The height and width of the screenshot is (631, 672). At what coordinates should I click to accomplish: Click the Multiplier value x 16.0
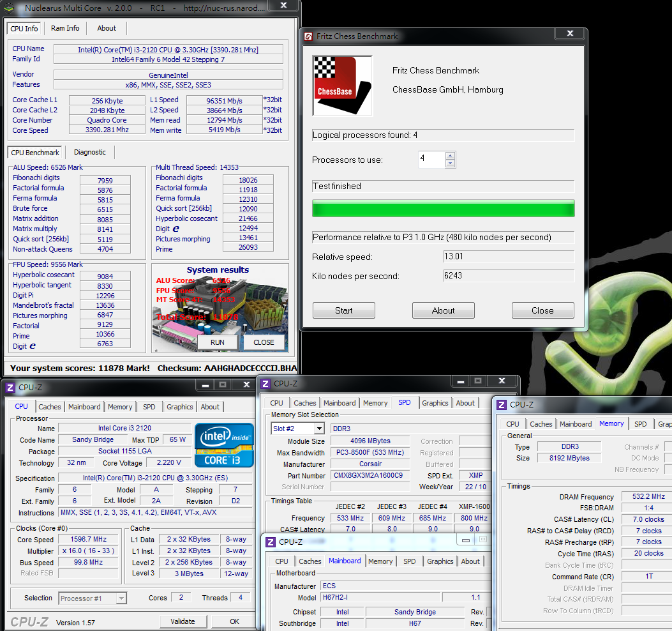pos(88,551)
